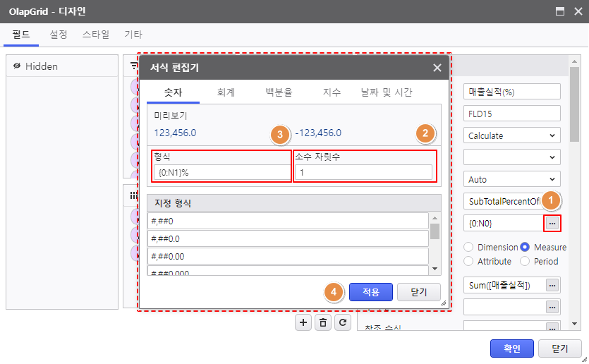The width and height of the screenshot is (589, 364).
Task: Click the 확인 button
Action: pos(511,348)
